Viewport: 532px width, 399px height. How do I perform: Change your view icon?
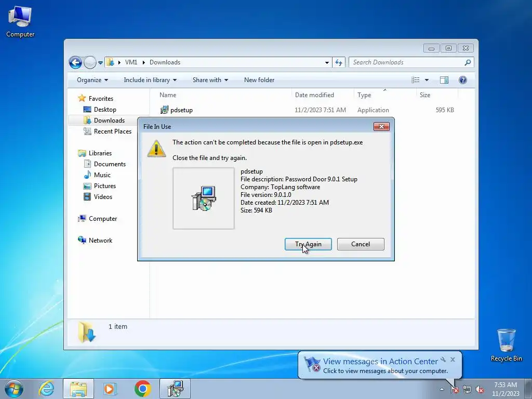tap(415, 80)
